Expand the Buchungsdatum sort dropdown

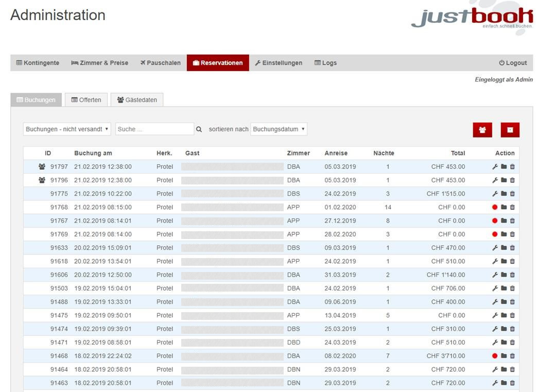pyautogui.click(x=279, y=129)
